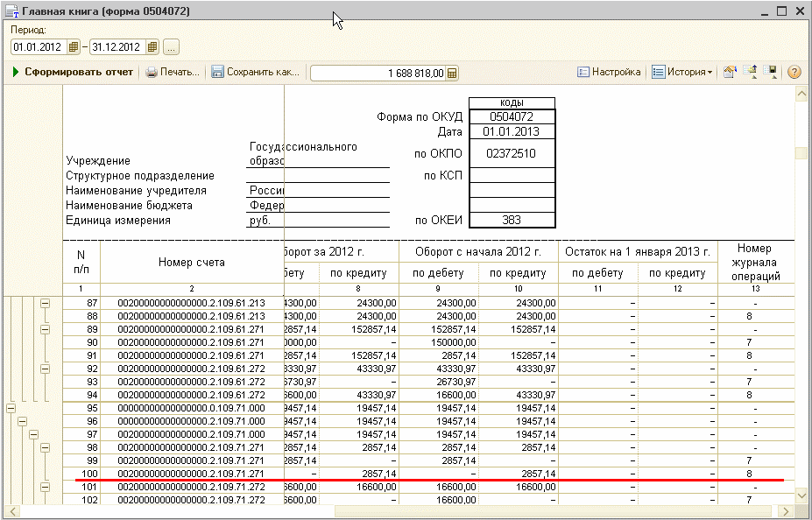Open calendar picker for start date 01.01.2012
Image resolution: width=812 pixels, height=520 pixels.
pyautogui.click(x=74, y=47)
